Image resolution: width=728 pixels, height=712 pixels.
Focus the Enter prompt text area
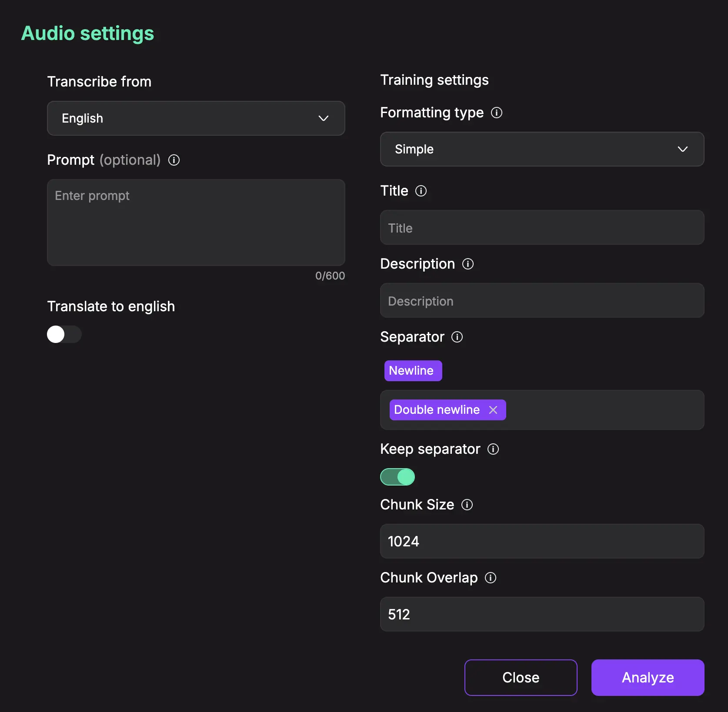196,222
